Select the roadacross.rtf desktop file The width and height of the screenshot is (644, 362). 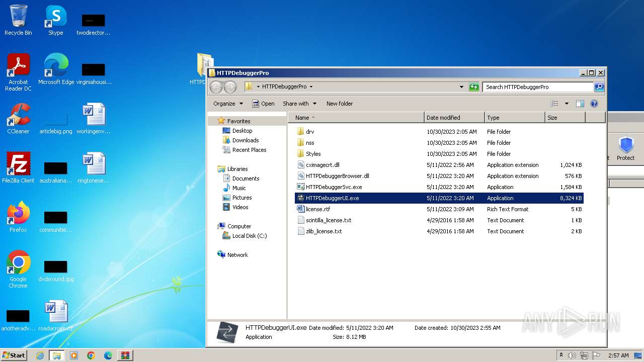coord(56,316)
